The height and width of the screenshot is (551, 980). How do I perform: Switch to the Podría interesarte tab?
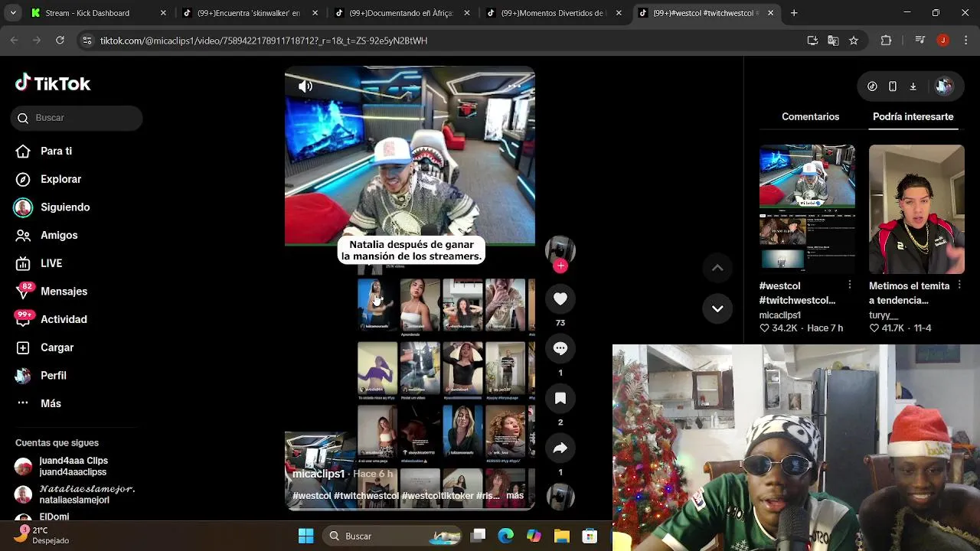(913, 116)
